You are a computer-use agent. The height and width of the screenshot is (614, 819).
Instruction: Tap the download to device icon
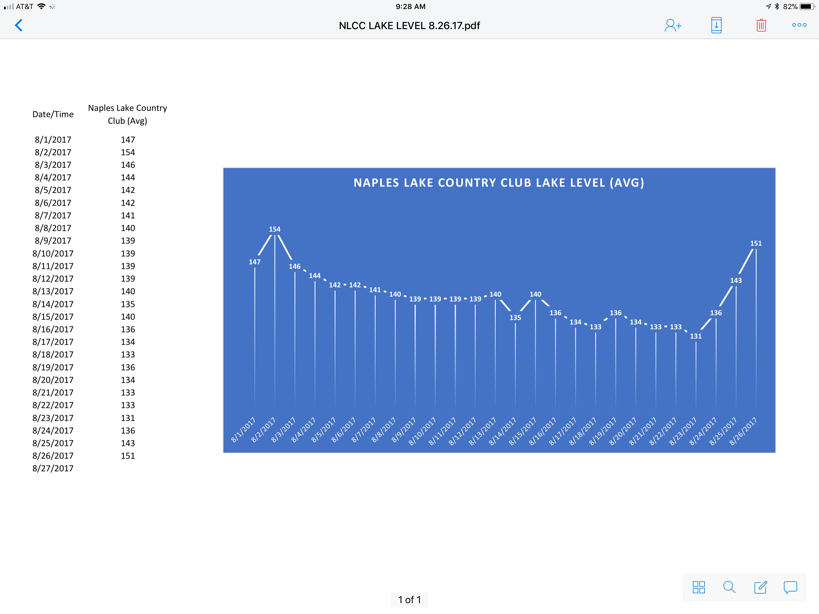[x=716, y=25]
